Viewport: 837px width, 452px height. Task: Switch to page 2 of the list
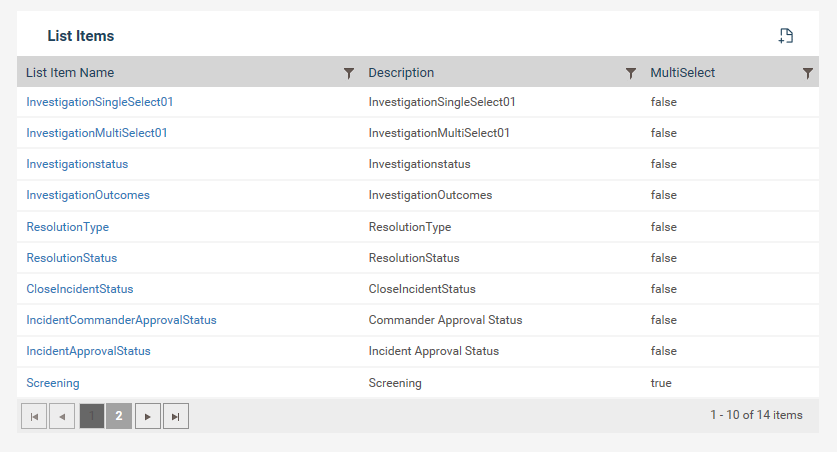pos(119,416)
